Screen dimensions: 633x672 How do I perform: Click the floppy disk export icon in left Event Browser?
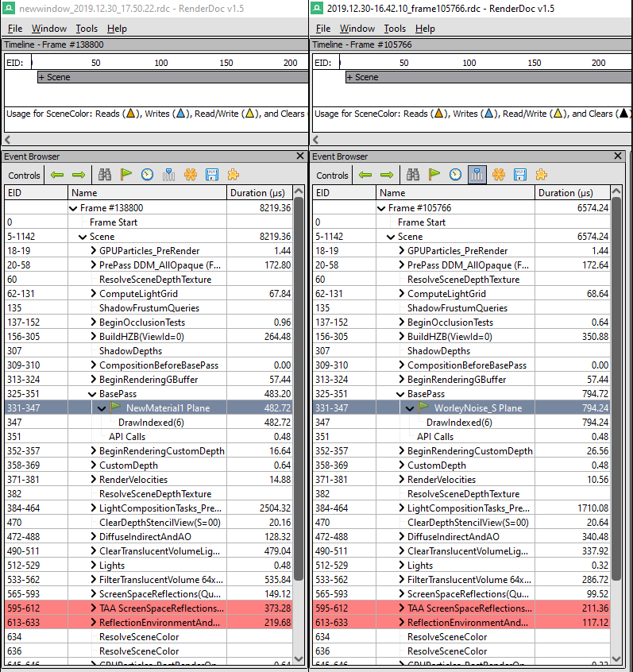point(212,175)
